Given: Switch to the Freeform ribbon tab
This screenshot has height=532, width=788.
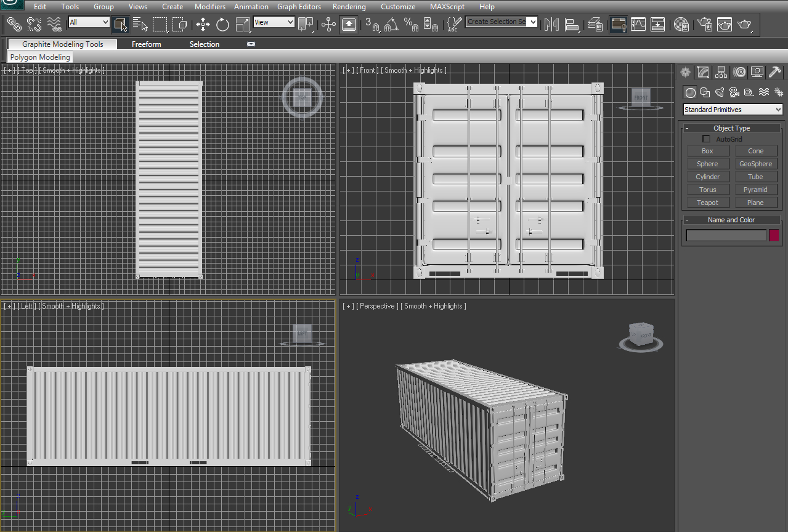Looking at the screenshot, I should [146, 44].
